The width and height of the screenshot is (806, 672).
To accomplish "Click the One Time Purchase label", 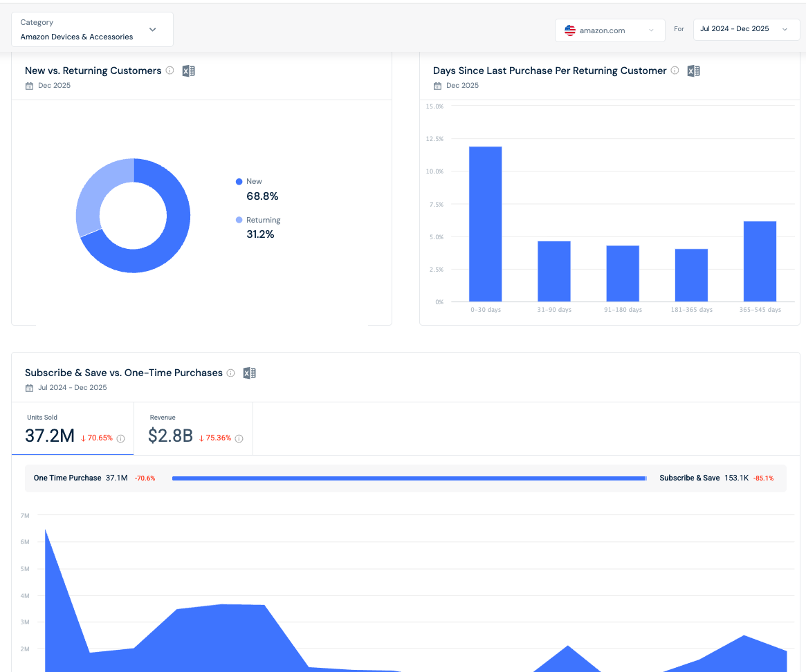I will tap(67, 478).
